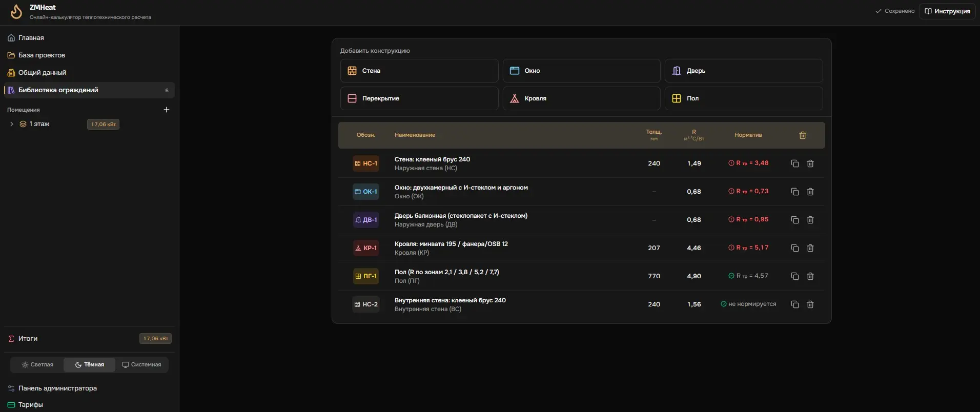This screenshot has height=412, width=980.
Task: Click the НС-1 designation badge
Action: coord(366,163)
